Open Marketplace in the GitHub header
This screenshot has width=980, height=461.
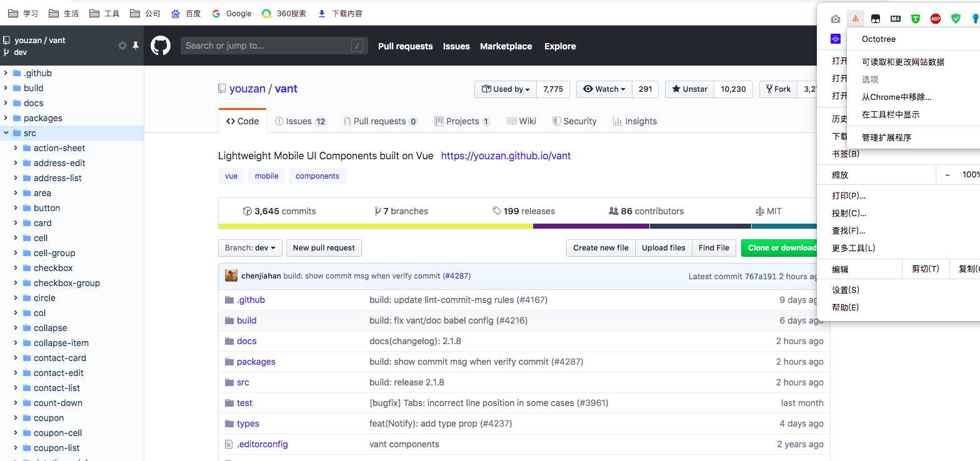(506, 46)
